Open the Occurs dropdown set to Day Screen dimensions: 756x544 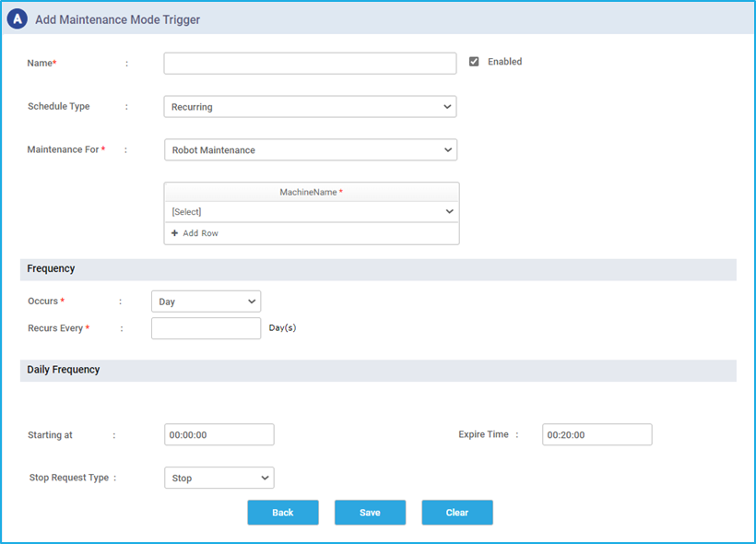click(x=206, y=302)
